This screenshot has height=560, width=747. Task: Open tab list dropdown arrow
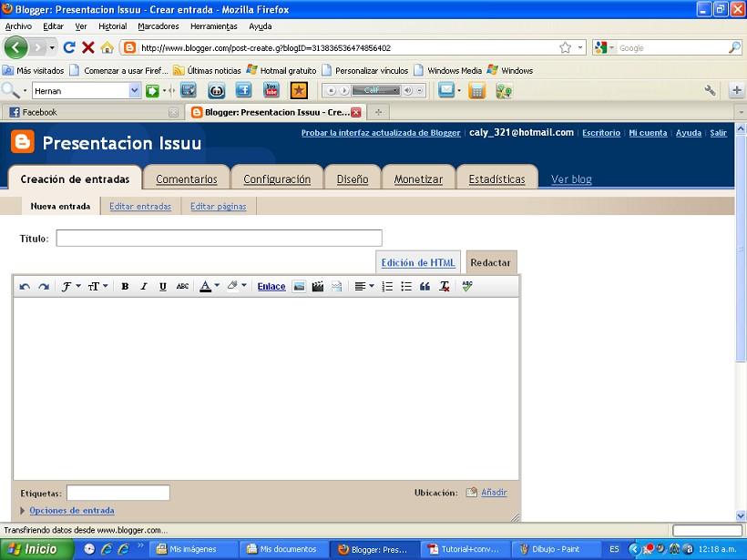coord(741,112)
